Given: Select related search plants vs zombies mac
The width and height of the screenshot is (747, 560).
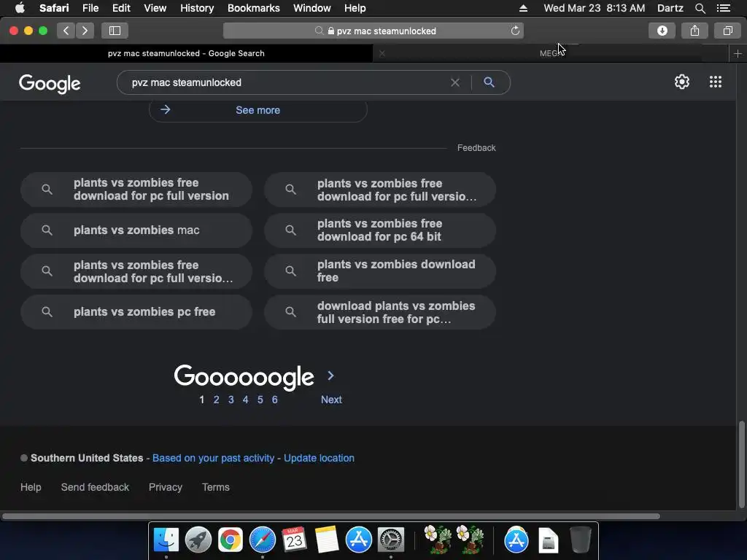Looking at the screenshot, I should tap(136, 230).
